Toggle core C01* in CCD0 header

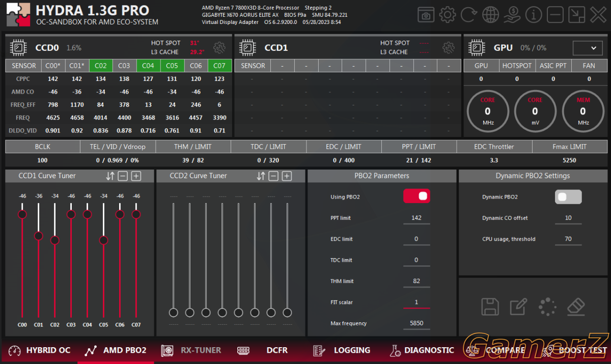[x=77, y=66]
